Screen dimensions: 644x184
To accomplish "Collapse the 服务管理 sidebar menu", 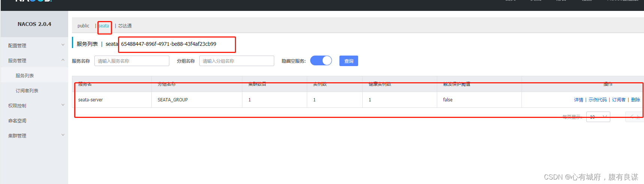I will tap(34, 60).
